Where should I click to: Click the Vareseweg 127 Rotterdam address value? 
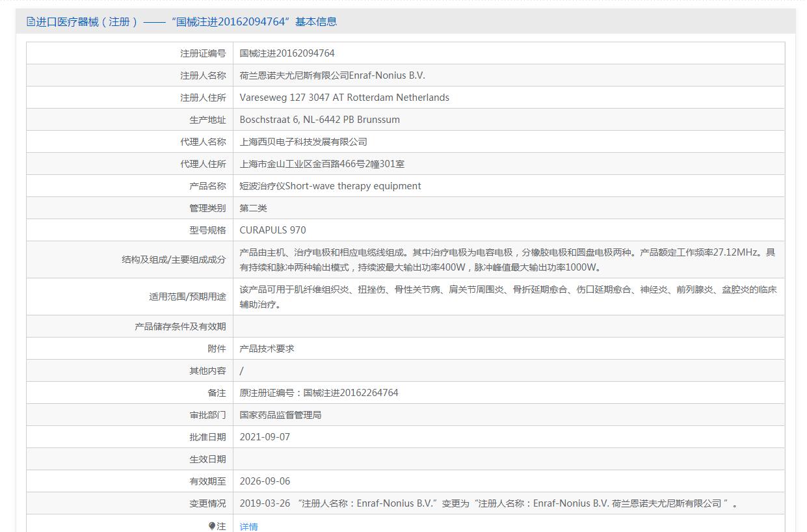click(x=344, y=98)
